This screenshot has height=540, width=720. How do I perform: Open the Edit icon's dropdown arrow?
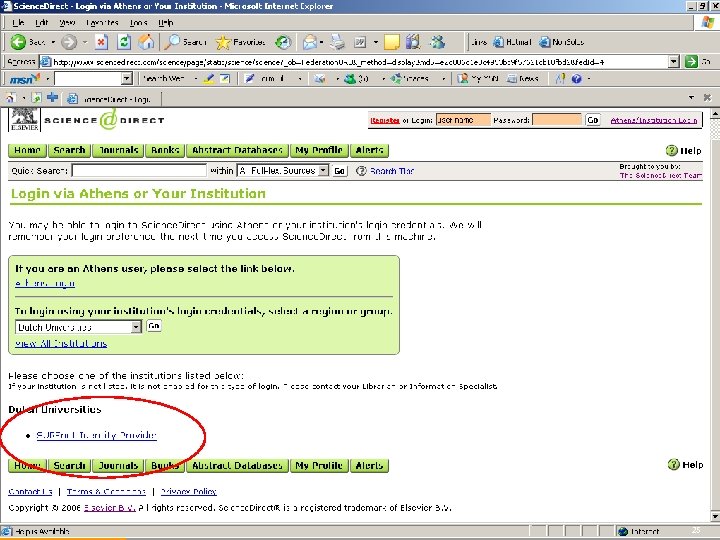coord(376,42)
